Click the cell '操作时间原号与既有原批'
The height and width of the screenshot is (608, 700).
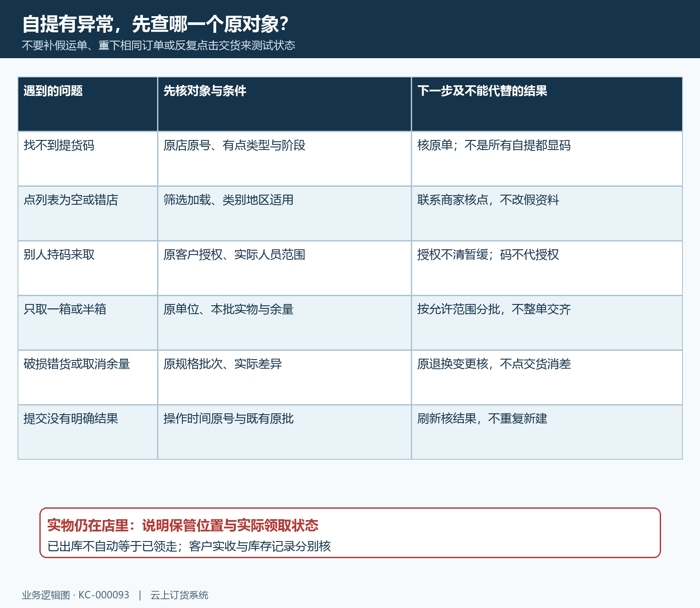284,432
